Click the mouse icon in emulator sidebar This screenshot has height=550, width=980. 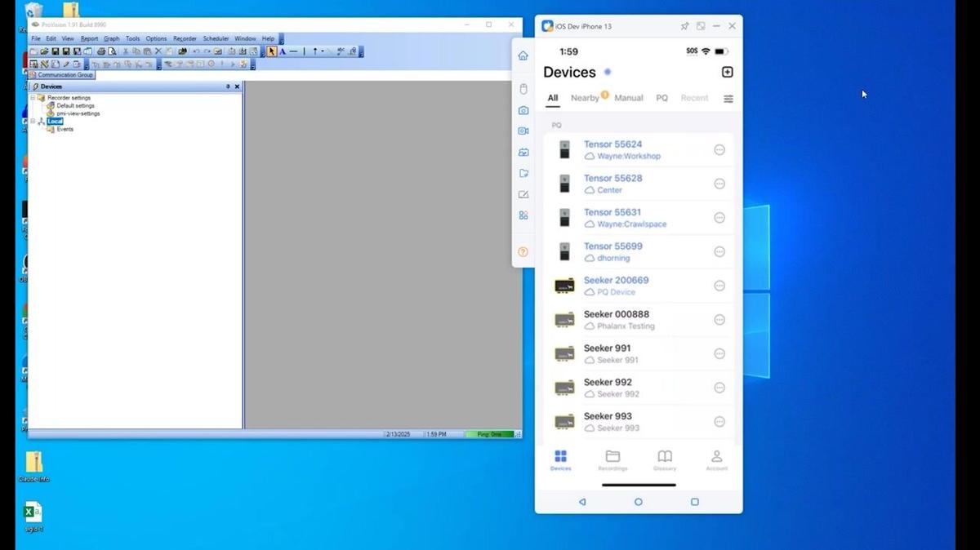(523, 89)
